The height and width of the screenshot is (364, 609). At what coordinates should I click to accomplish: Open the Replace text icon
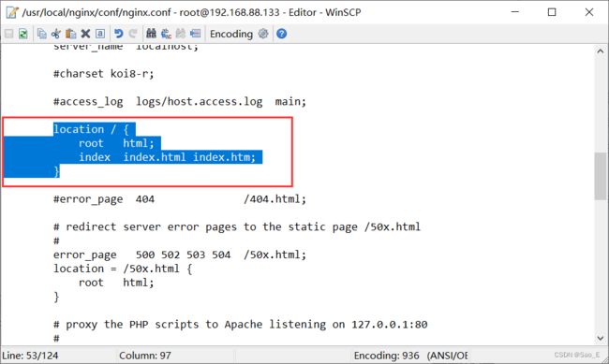[166, 34]
